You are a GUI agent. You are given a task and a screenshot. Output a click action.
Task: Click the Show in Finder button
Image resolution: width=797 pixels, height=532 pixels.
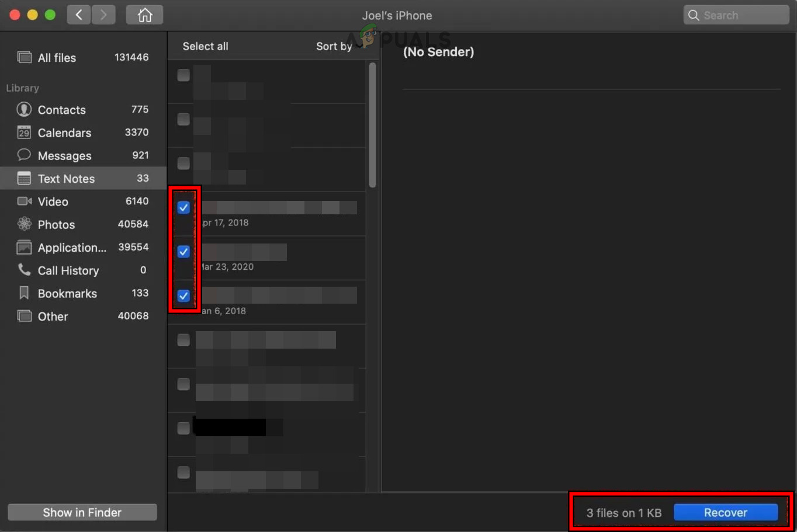coord(82,512)
